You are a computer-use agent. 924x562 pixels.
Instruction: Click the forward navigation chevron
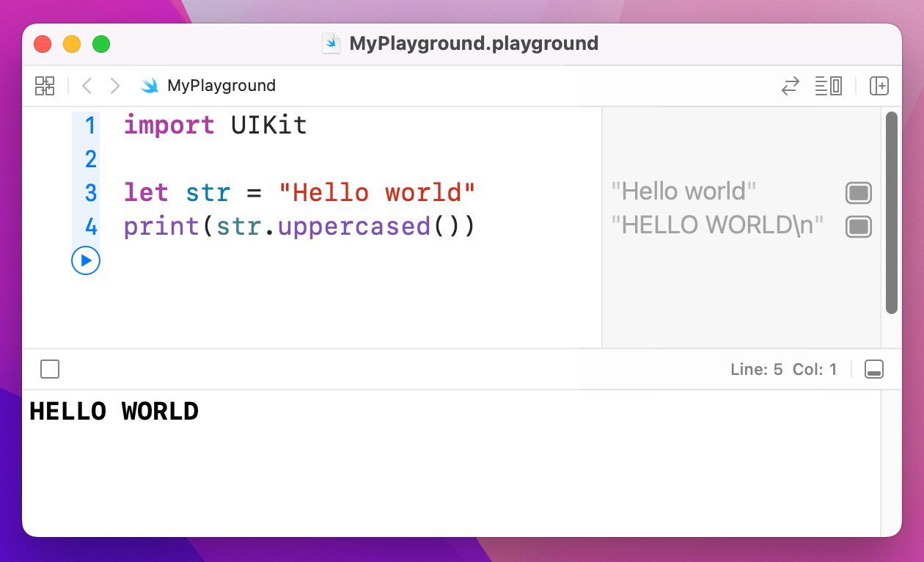click(x=114, y=85)
